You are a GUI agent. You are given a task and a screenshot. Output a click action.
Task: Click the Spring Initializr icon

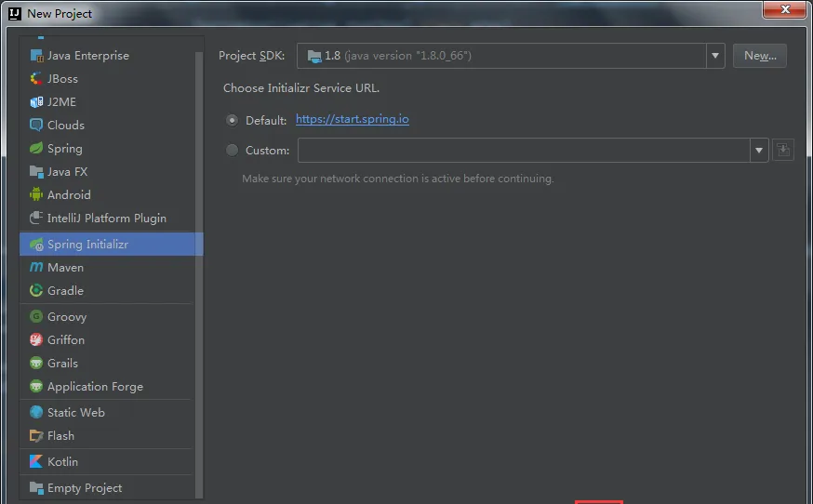[x=36, y=245]
